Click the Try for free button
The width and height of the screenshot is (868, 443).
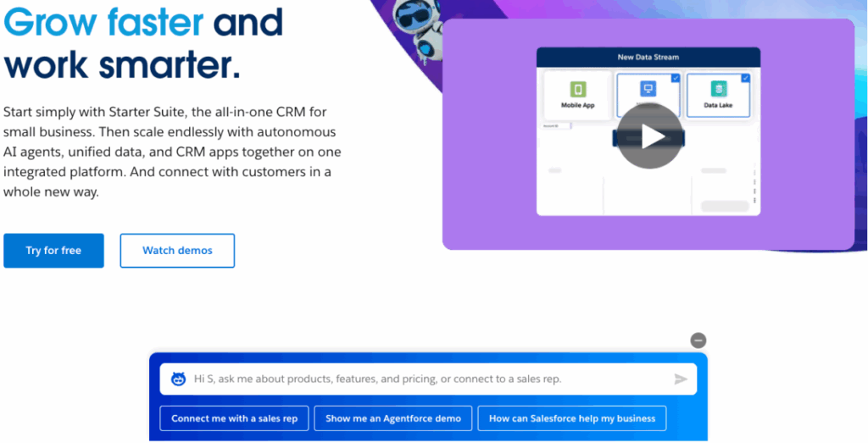53,251
